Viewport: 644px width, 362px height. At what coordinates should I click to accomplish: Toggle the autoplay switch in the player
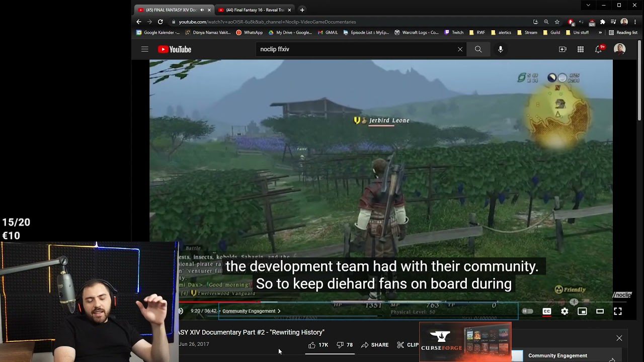point(527,311)
